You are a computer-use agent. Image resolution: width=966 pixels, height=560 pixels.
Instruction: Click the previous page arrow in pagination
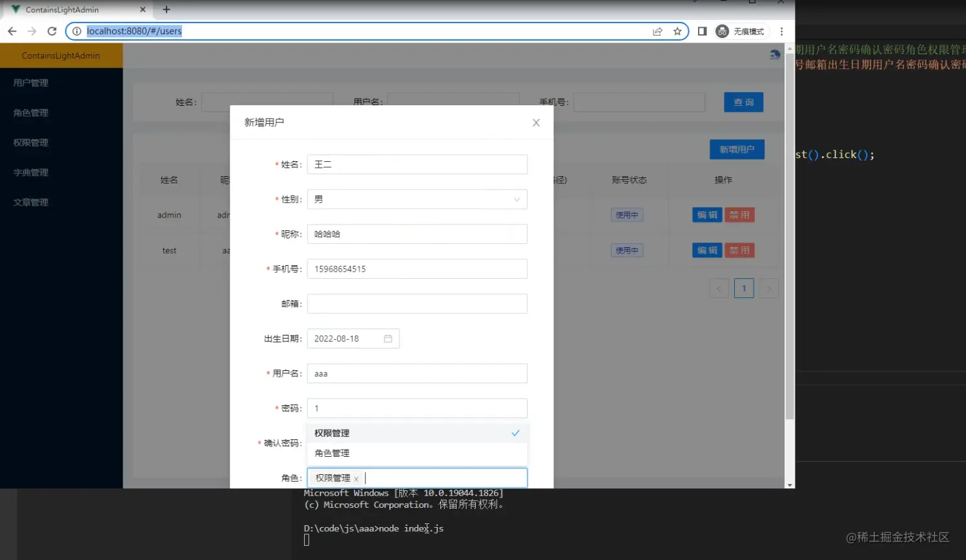coord(719,288)
